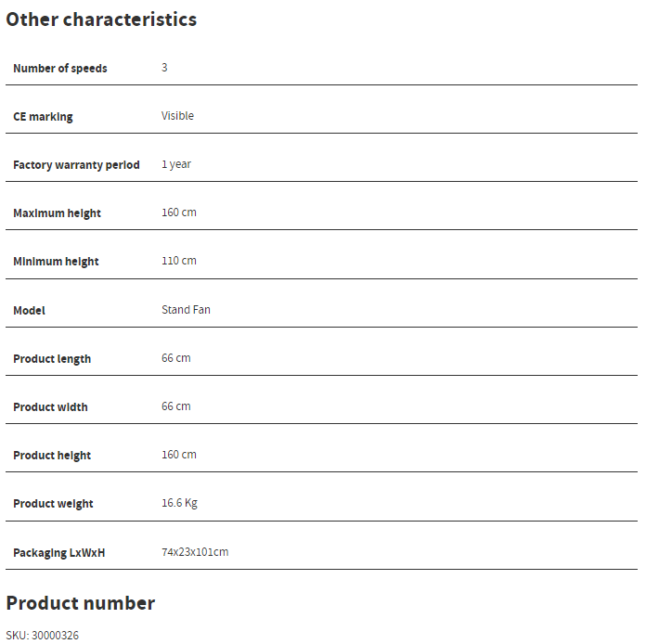Click the 'Product width' label

(x=50, y=407)
